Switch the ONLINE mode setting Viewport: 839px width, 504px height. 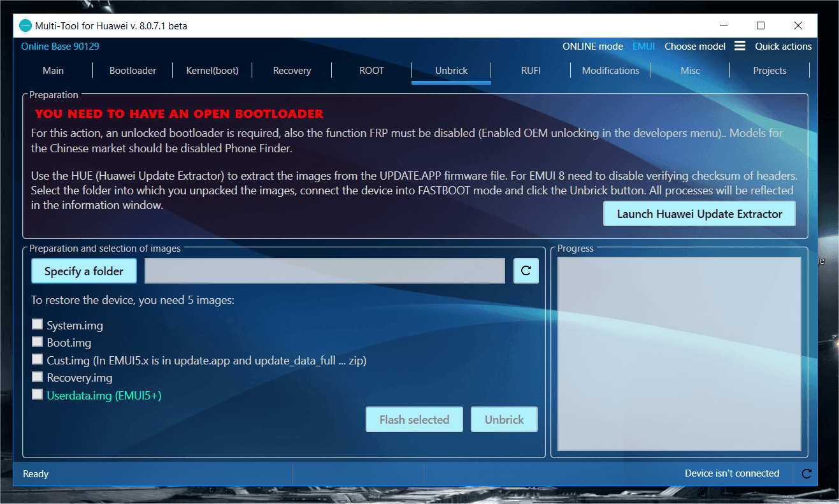pos(592,47)
